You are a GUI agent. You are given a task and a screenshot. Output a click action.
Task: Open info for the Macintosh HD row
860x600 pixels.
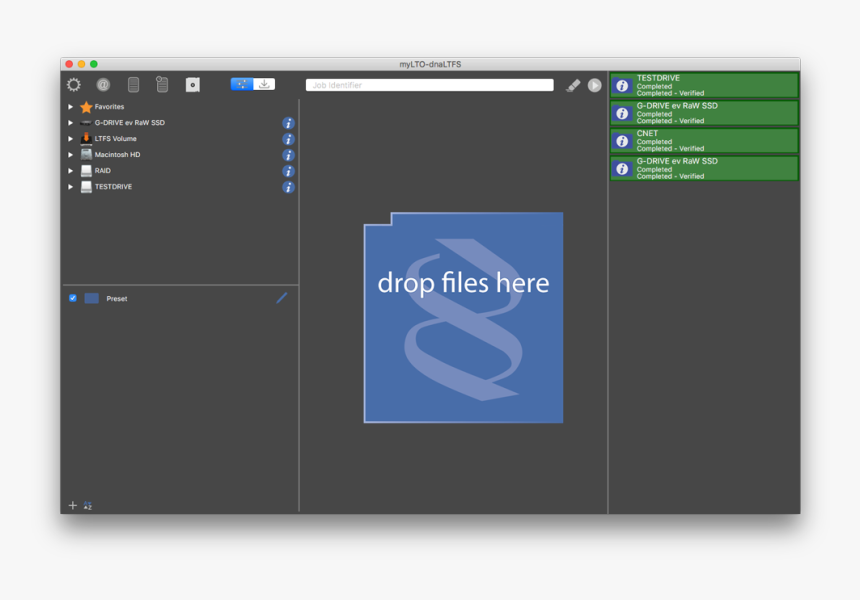pos(288,155)
